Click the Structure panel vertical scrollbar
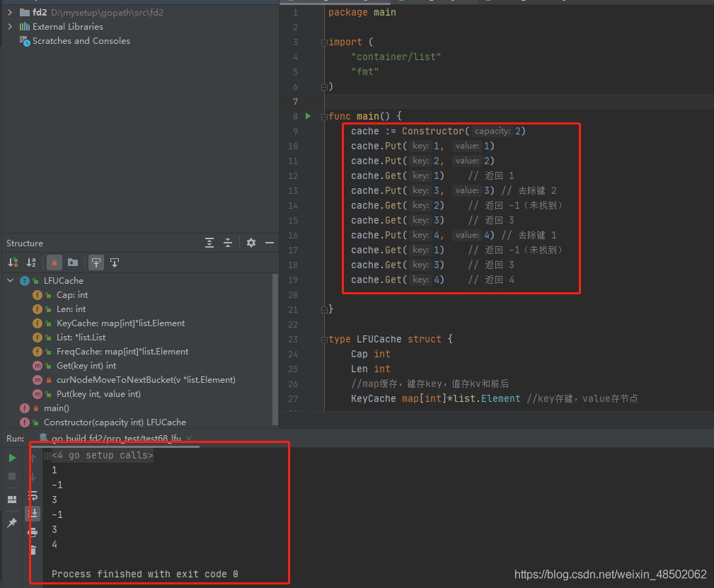 coord(275,350)
